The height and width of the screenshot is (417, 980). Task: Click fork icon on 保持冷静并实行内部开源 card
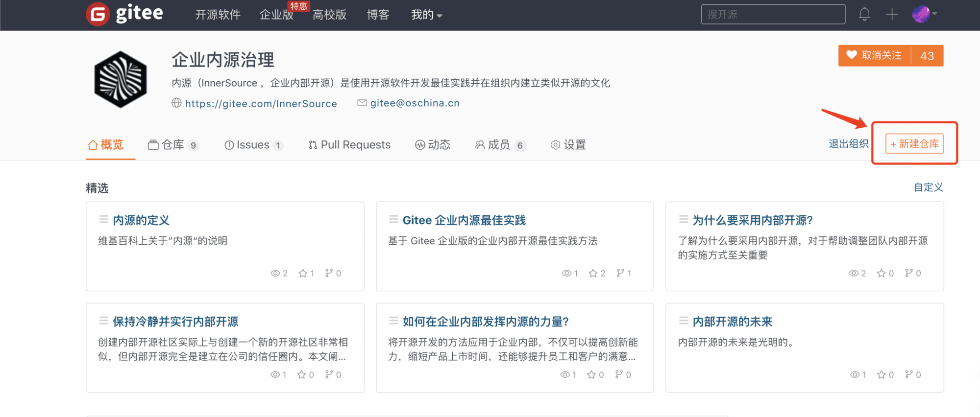(329, 374)
